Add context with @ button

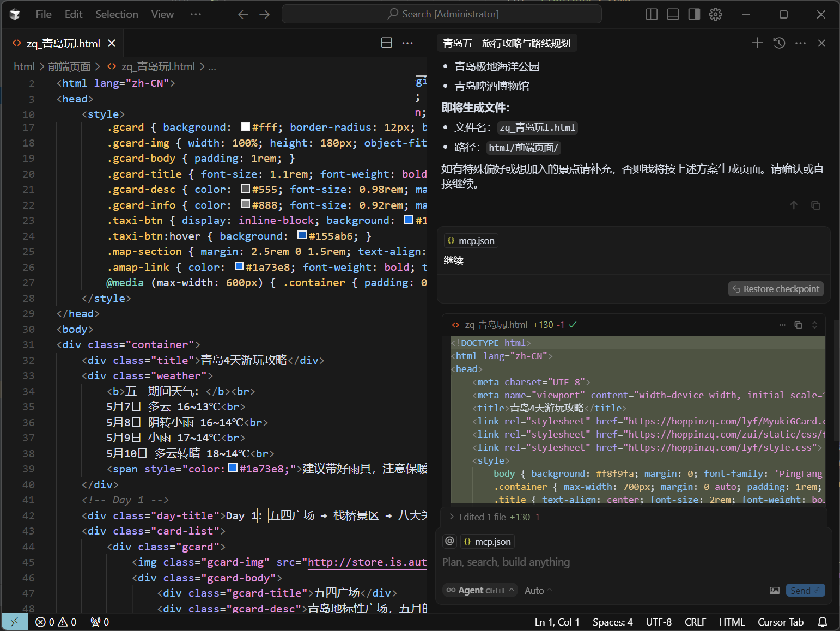(449, 541)
